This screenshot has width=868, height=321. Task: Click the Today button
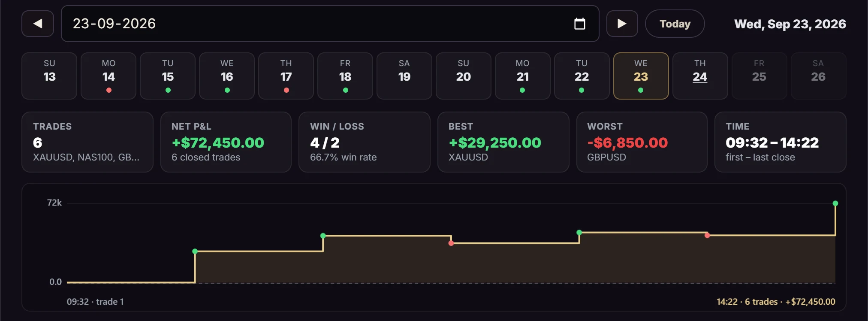tap(675, 24)
